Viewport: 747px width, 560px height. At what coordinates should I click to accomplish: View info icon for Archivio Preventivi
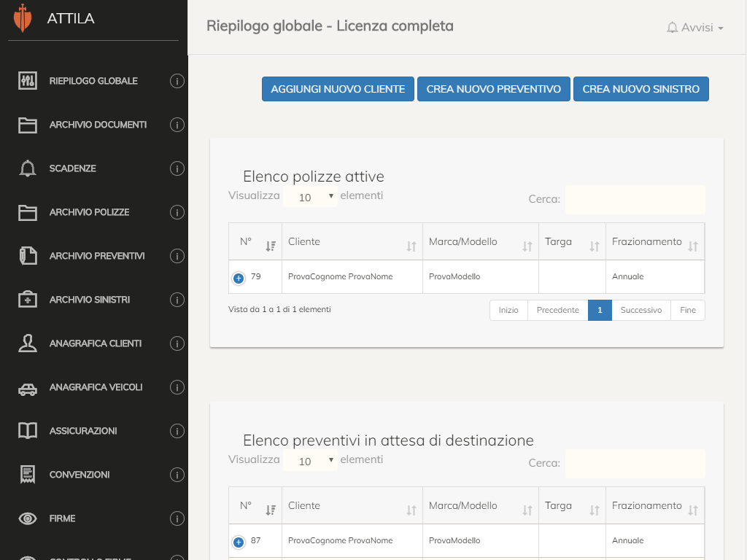[x=177, y=256]
